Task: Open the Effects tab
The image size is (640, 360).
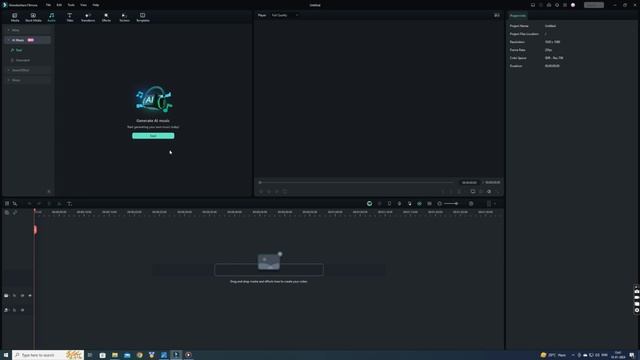Action: coord(106,17)
